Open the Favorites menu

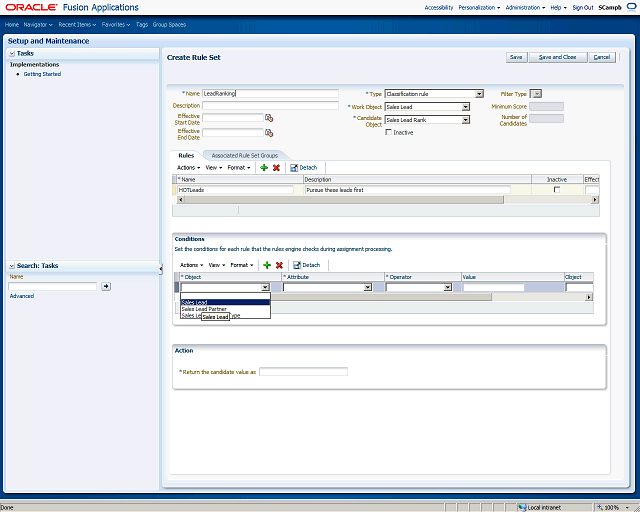pos(116,25)
